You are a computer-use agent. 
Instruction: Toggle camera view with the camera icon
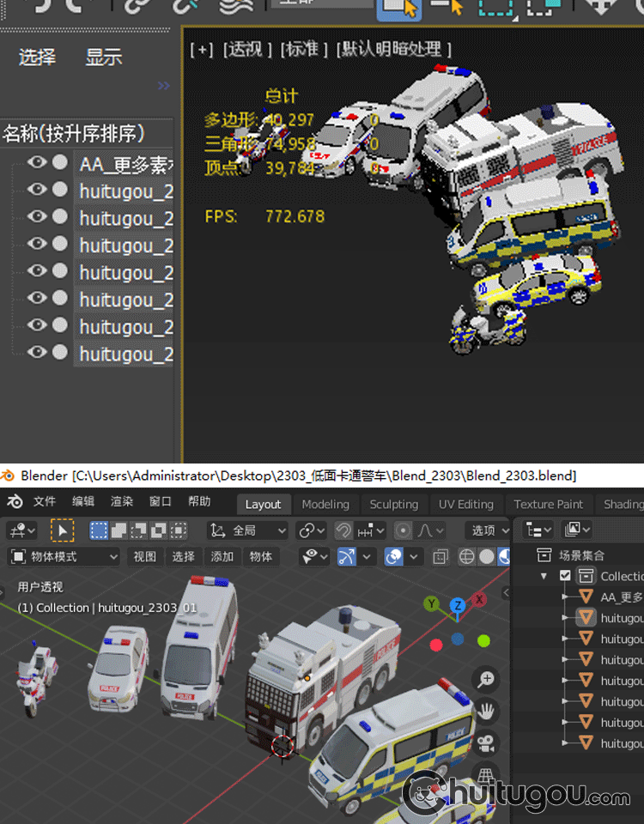pyautogui.click(x=487, y=742)
